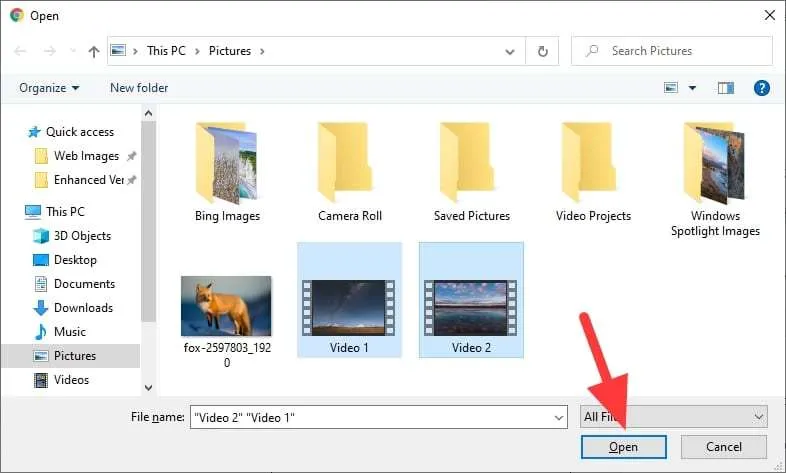This screenshot has width=786, height=473.
Task: Open Music in sidebar
Action: pyautogui.click(x=70, y=332)
